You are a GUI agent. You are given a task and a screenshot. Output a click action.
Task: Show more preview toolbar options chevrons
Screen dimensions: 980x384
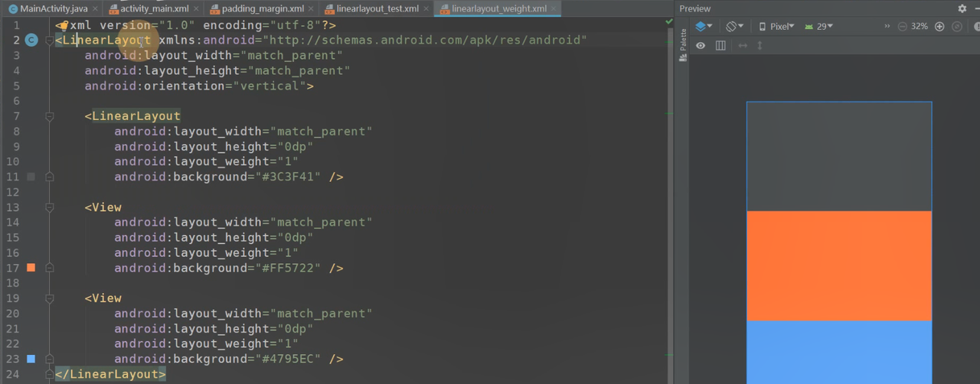point(887,26)
